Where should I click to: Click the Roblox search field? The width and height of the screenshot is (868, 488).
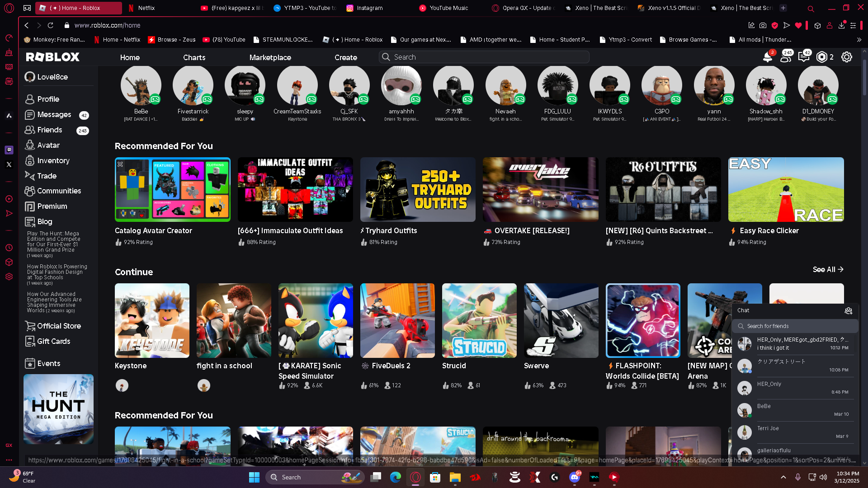484,57
